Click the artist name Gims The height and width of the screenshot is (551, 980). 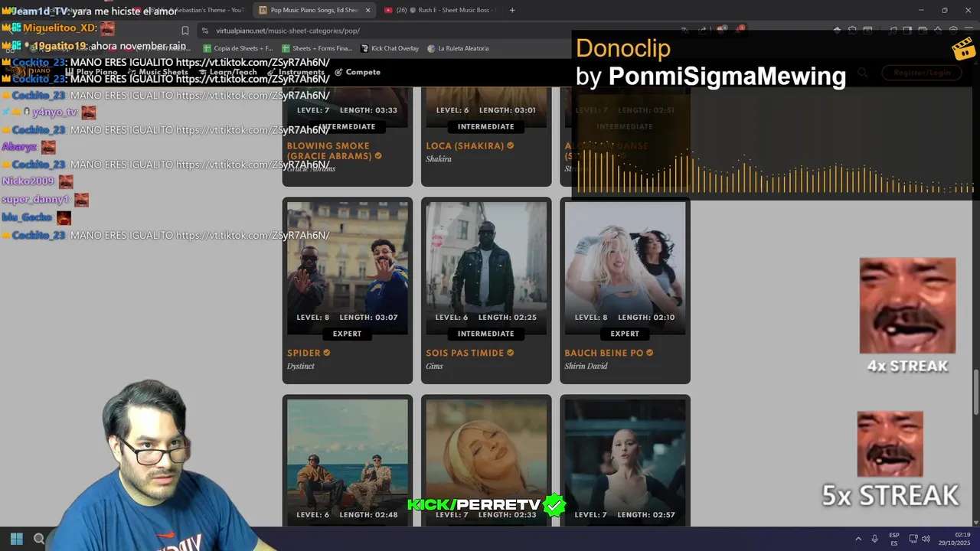pyautogui.click(x=434, y=366)
